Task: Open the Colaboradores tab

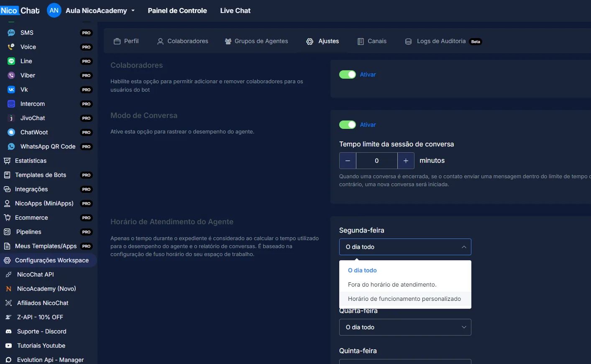Action: click(x=183, y=41)
